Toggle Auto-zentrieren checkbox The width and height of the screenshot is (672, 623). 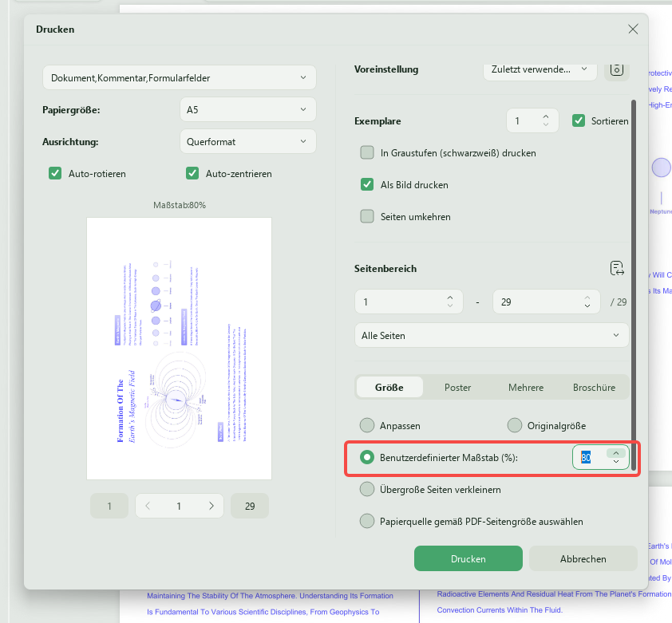pos(192,174)
